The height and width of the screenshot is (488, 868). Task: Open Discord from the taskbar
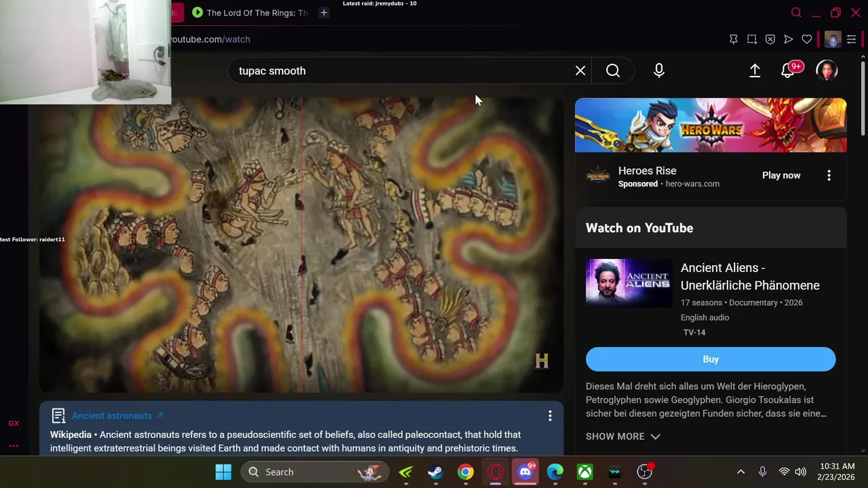click(x=526, y=472)
